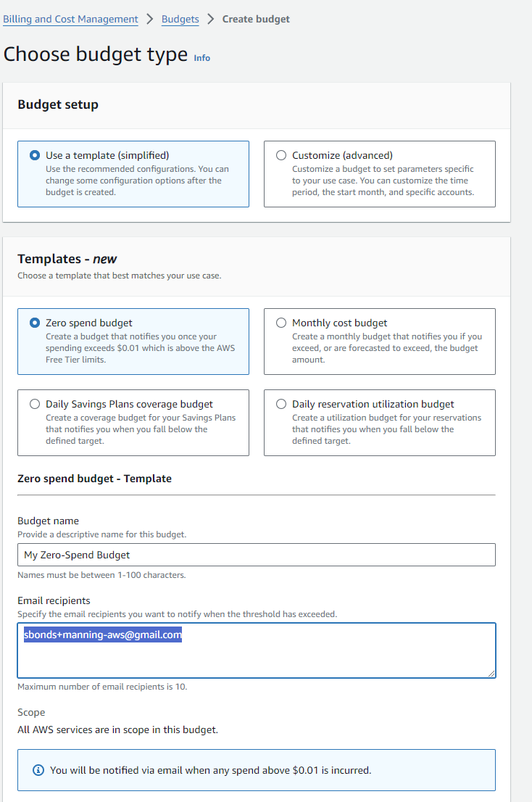Click the "Create budget" breadcrumb text

pyautogui.click(x=256, y=20)
